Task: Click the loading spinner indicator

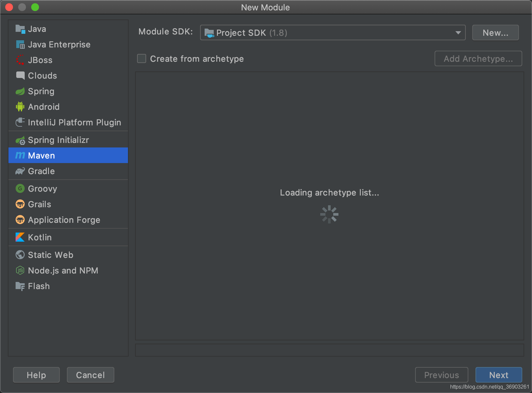Action: click(329, 214)
